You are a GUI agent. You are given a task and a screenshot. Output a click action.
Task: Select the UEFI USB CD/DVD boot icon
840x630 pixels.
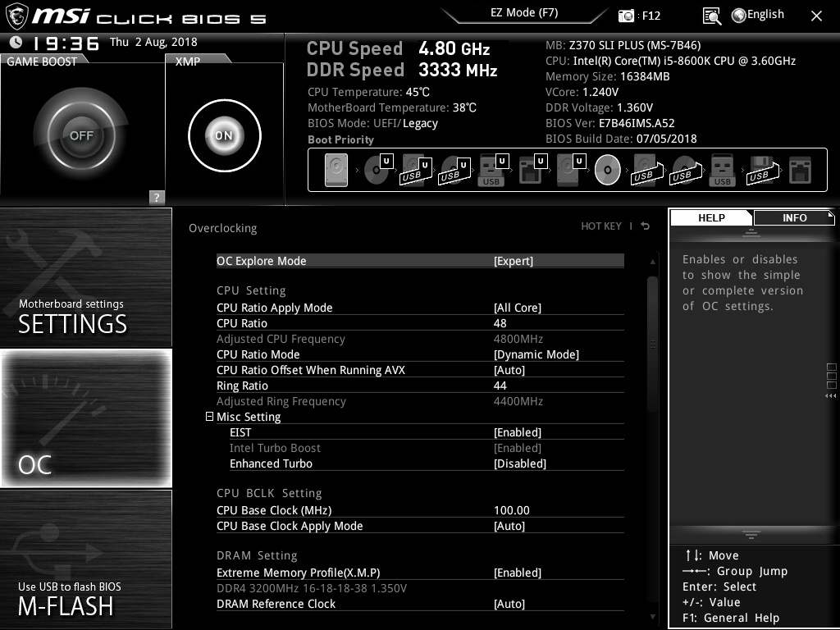pyautogui.click(x=454, y=171)
